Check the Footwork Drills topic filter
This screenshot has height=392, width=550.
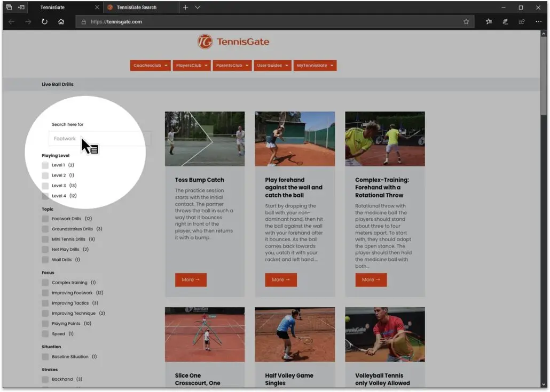coord(45,219)
